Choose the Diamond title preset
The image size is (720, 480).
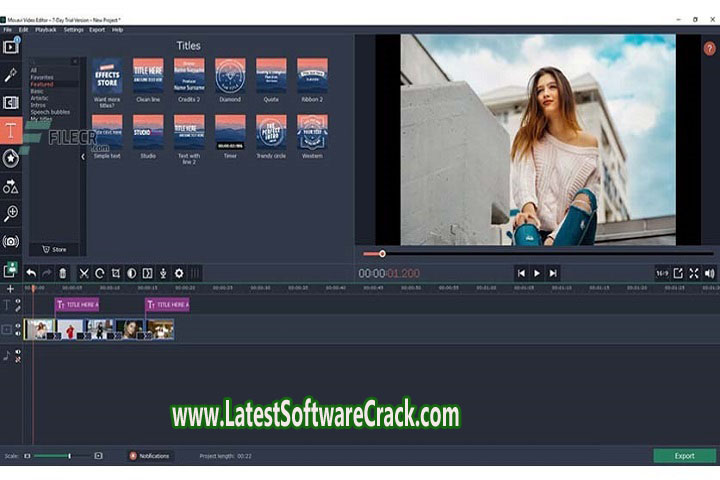[x=230, y=80]
